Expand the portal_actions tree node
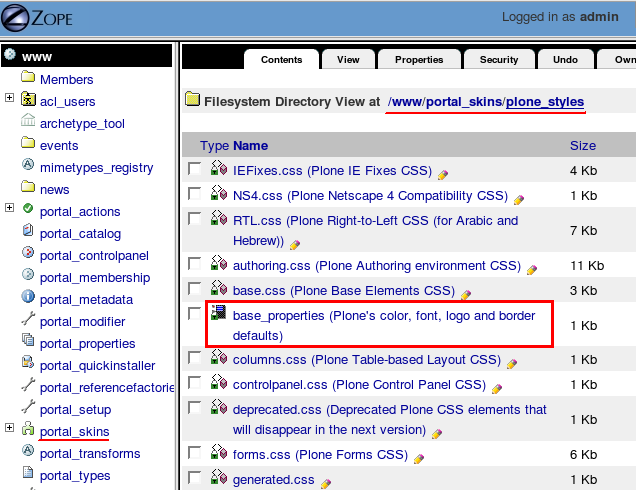Screen dimensions: 636x490 [x=9, y=208]
